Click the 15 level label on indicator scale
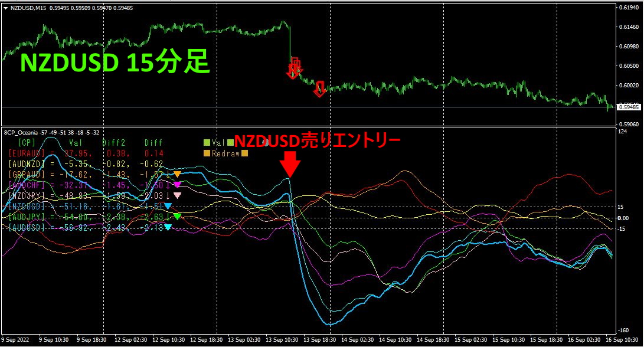Viewport: 644px width, 347px height. click(620, 207)
